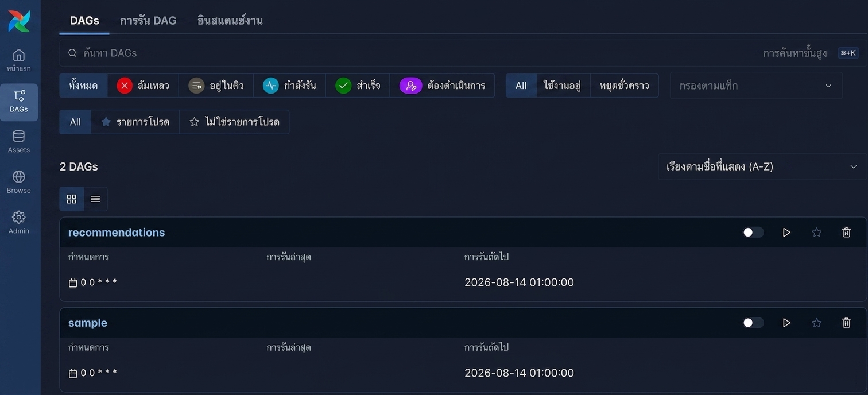Click the ⌘+K shortcut badge
Viewport: 868px width, 395px height.
(x=848, y=53)
